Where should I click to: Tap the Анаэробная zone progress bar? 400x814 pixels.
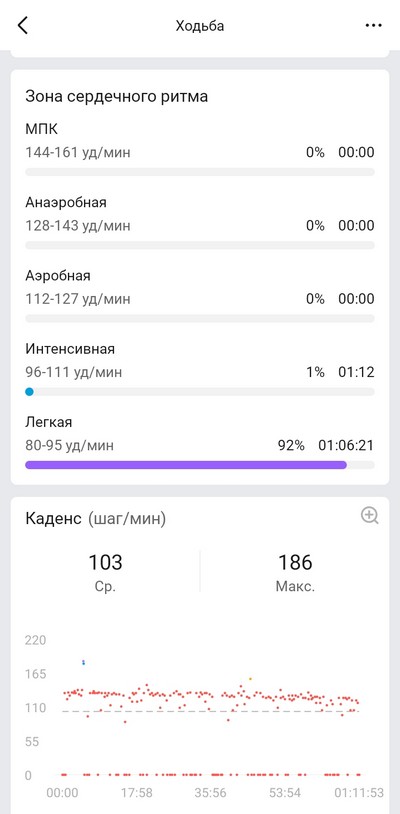(x=200, y=245)
